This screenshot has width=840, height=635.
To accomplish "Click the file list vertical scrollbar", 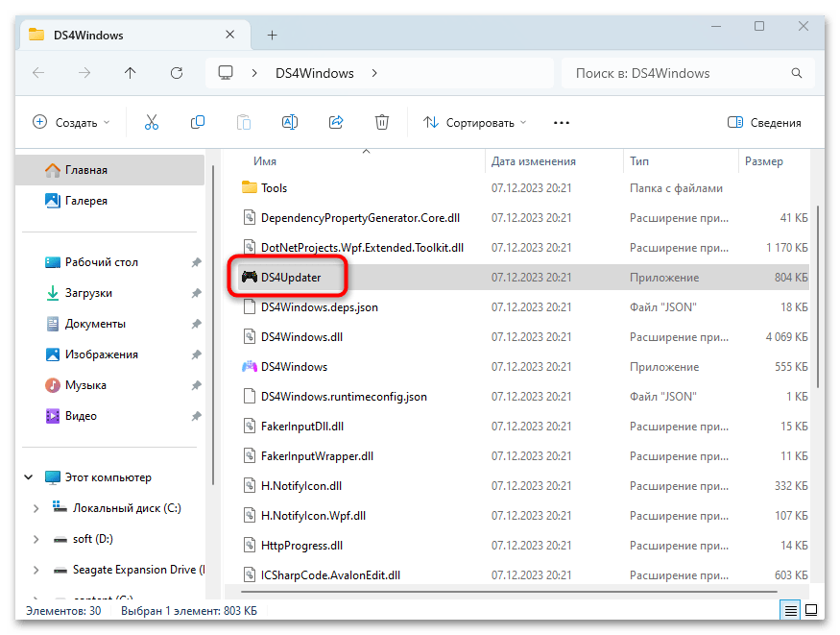I will [817, 296].
